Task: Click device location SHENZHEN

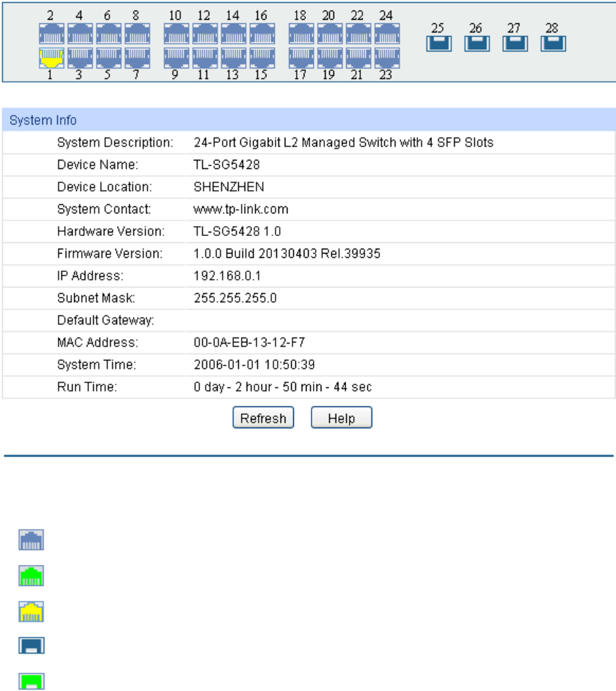Action: 229,187
